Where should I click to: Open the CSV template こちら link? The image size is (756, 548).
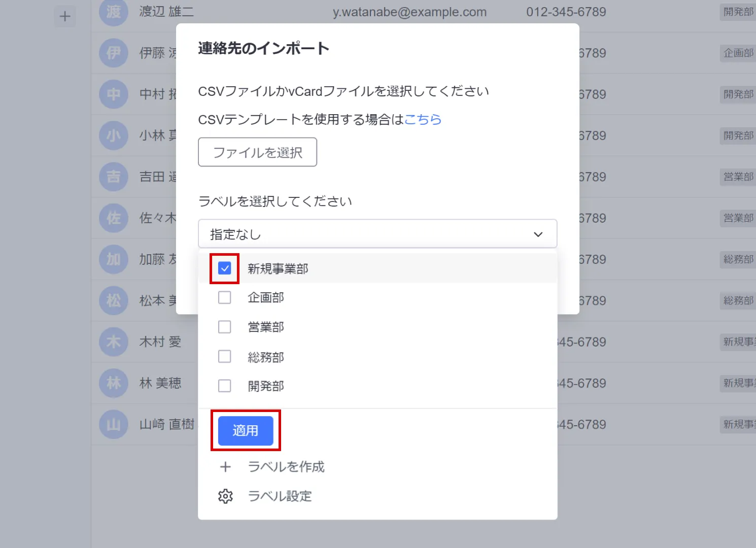point(423,120)
